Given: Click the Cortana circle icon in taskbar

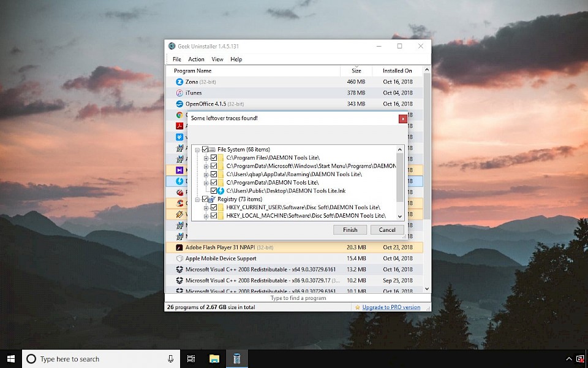Looking at the screenshot, I should pos(31,359).
